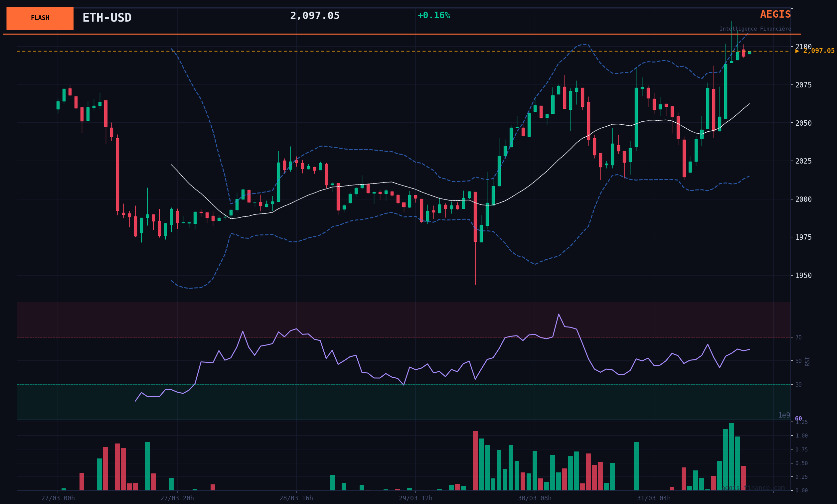Click the AEGIS logo text

click(x=775, y=14)
